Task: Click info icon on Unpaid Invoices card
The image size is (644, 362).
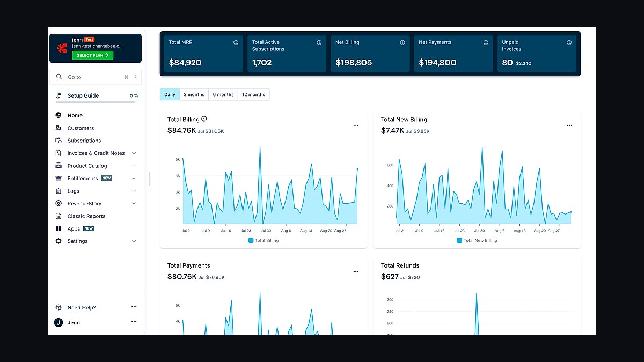Action: [x=569, y=42]
